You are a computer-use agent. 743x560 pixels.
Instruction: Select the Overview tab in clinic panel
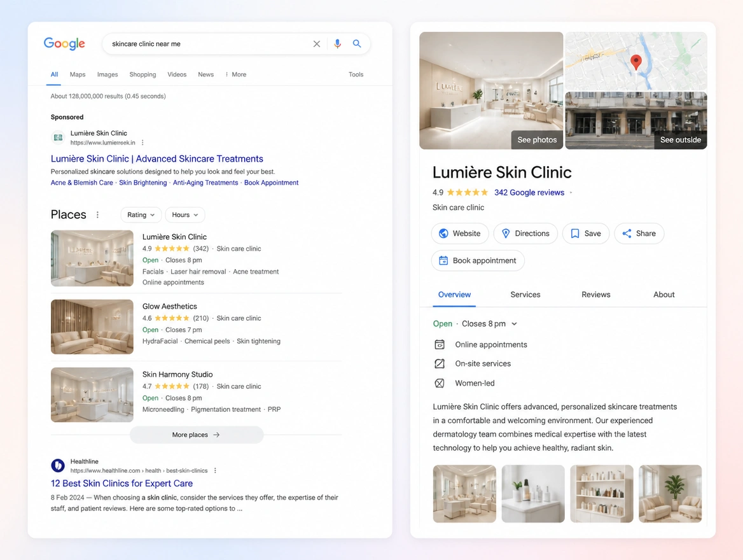point(454,295)
